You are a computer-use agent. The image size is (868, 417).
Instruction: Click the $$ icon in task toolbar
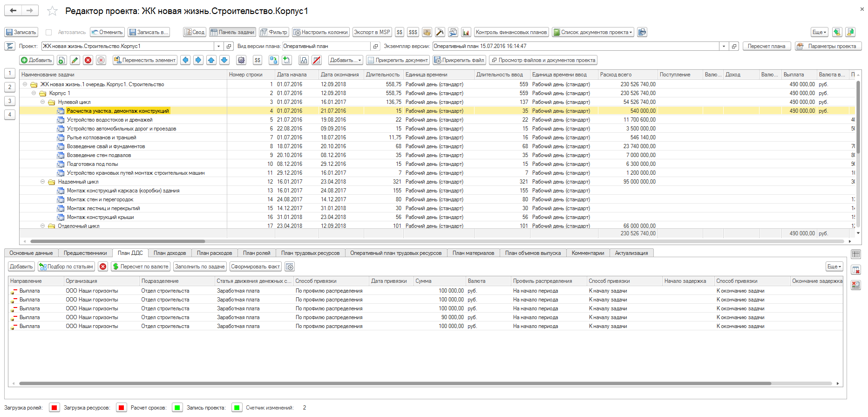click(258, 60)
